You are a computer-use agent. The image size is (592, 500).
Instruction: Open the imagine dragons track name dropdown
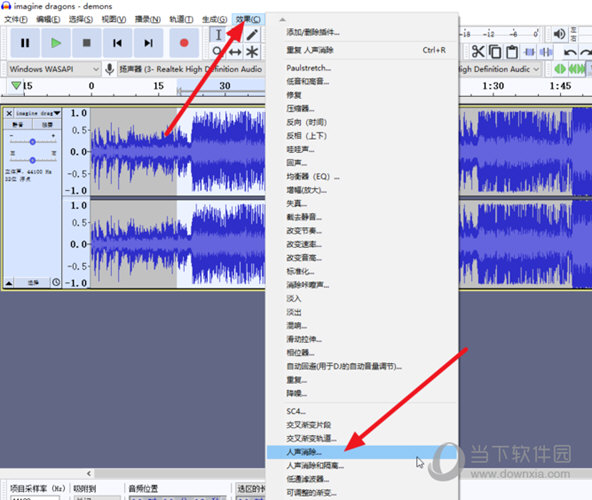[x=38, y=113]
